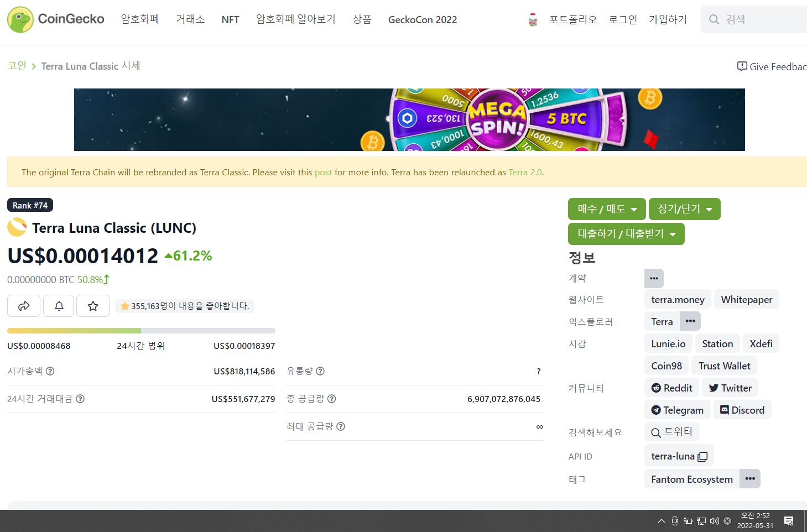Screen dimensions: 807x532
Task: Open the Lend/Borrow dropdown
Action: coord(626,234)
